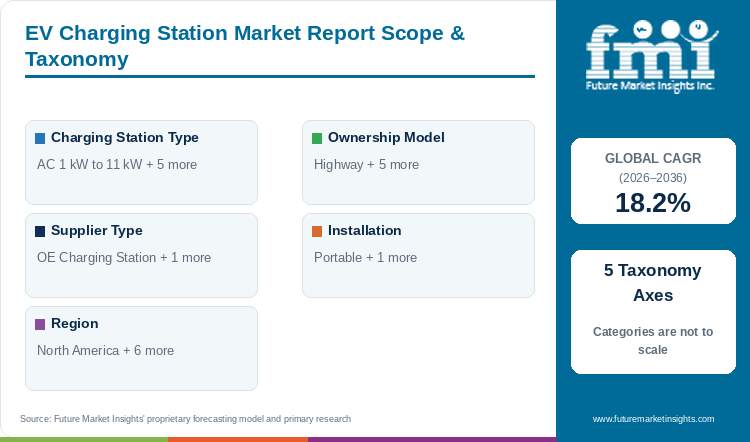750x442 pixels.
Task: Click the (2026–2036) period text
Action: click(x=653, y=178)
